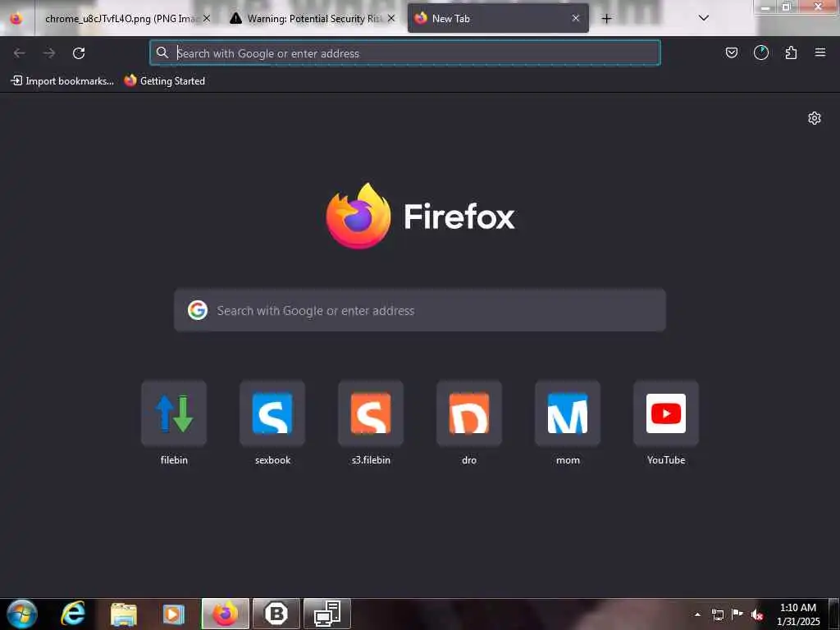
Task: Switch to Warning: Potential Security Risk tab
Action: pos(313,18)
